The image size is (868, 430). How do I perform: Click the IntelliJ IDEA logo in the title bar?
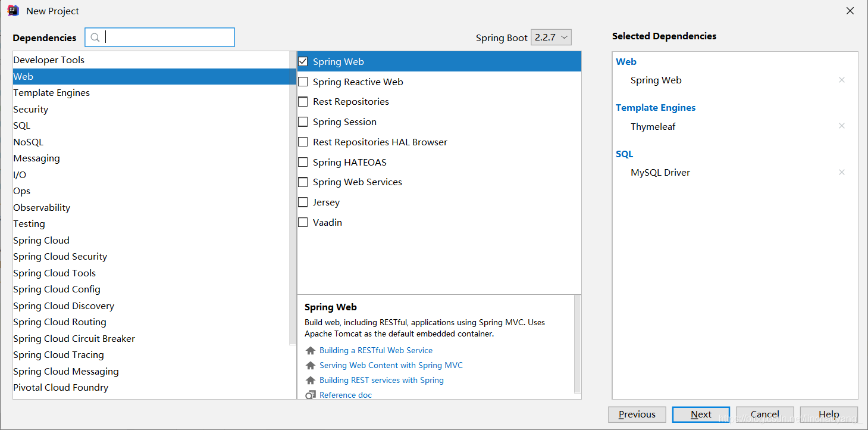pos(13,10)
